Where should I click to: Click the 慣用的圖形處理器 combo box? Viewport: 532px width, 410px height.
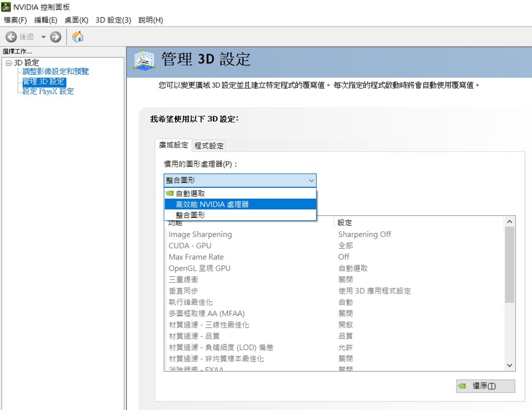pyautogui.click(x=240, y=180)
